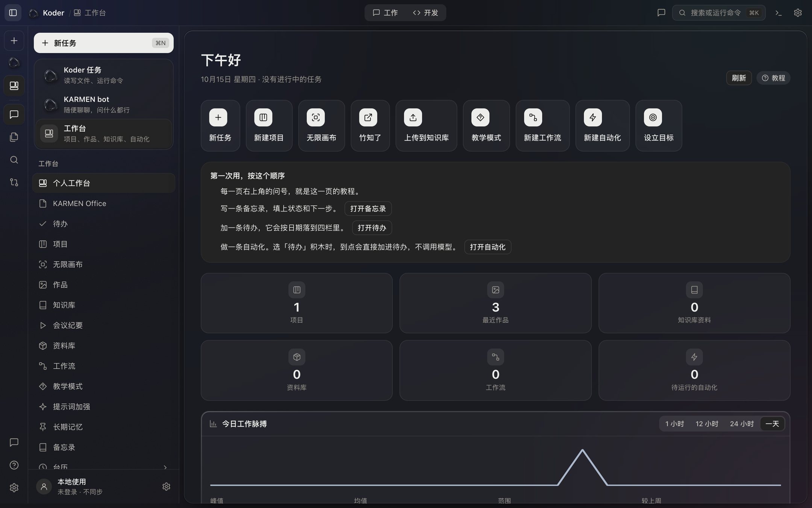The image size is (812, 508).
Task: Open 项目 in the sidebar
Action: coord(103,244)
